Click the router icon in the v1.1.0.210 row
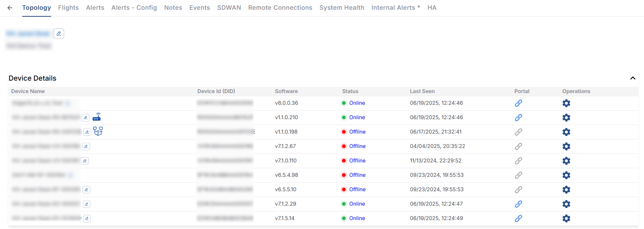Screen dimensions: 644x229 pos(97,117)
